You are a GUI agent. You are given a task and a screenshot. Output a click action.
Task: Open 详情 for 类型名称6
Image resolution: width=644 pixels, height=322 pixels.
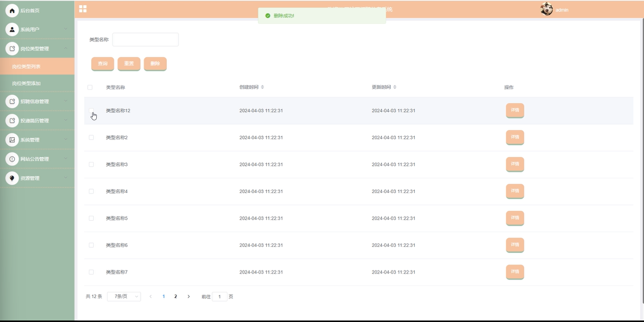[515, 245]
